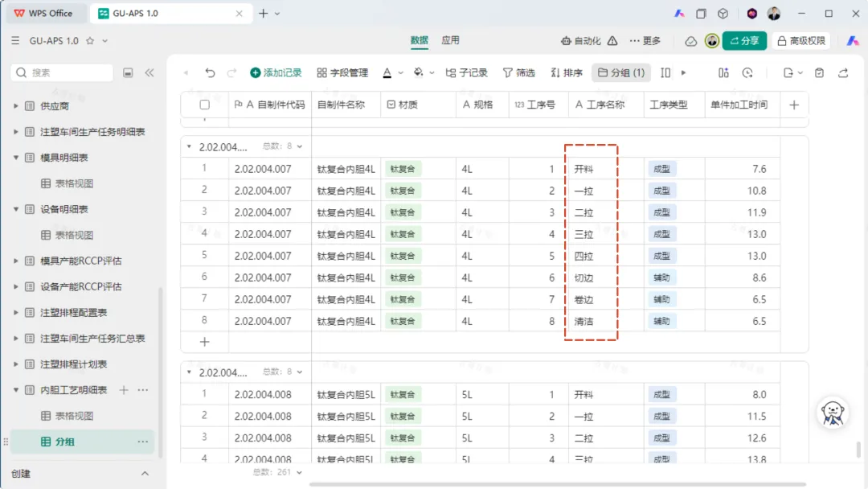Open the 自动化 automation menu
This screenshot has width=868, height=489.
click(581, 41)
